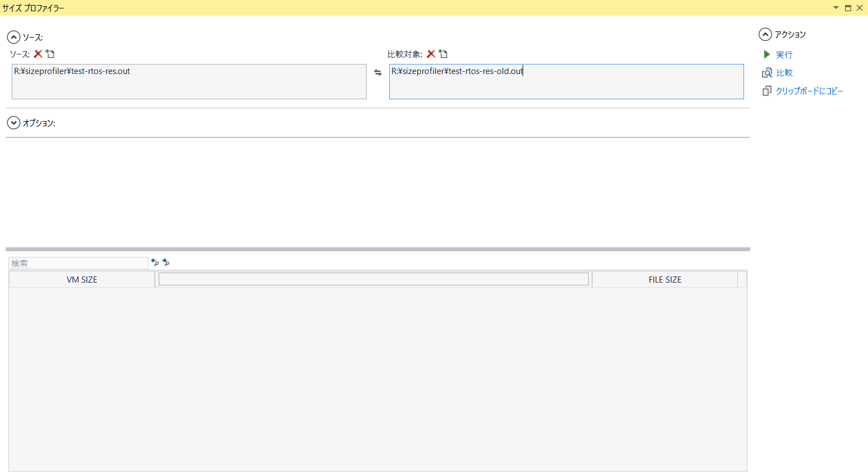Focus the test-rtos-res-old.out comparison path field
The image size is (868, 475).
(566, 81)
